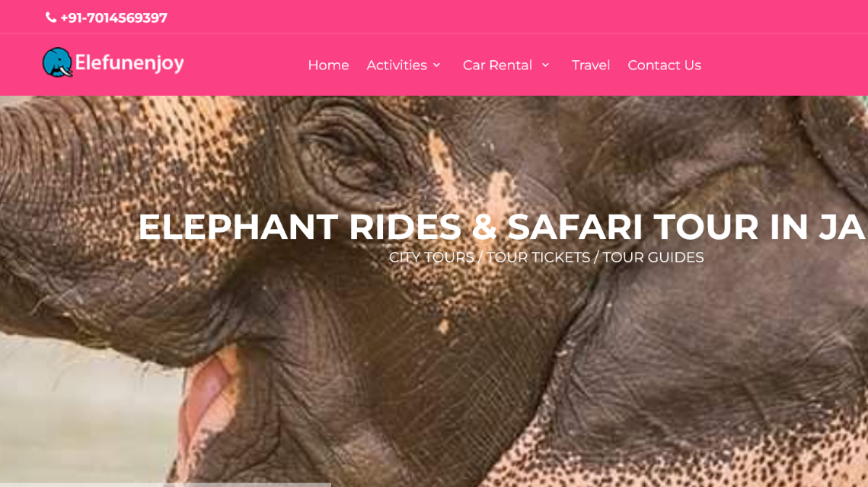Select the TOUR GUIDES subtitle text
The height and width of the screenshot is (487, 868).
pos(653,257)
